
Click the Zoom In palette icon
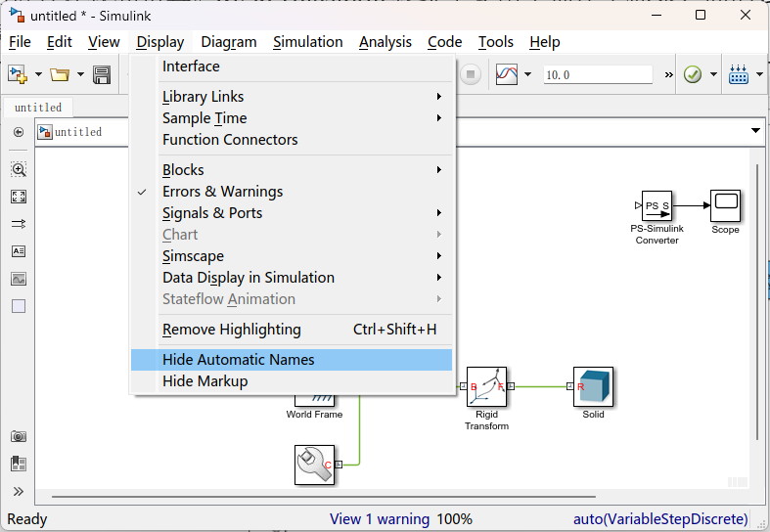point(19,169)
